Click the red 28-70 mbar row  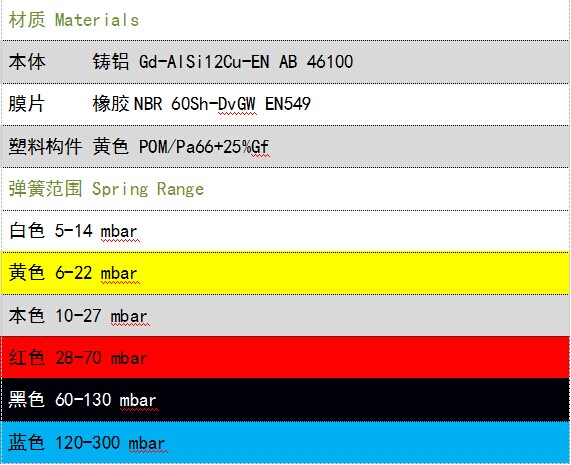(286, 357)
